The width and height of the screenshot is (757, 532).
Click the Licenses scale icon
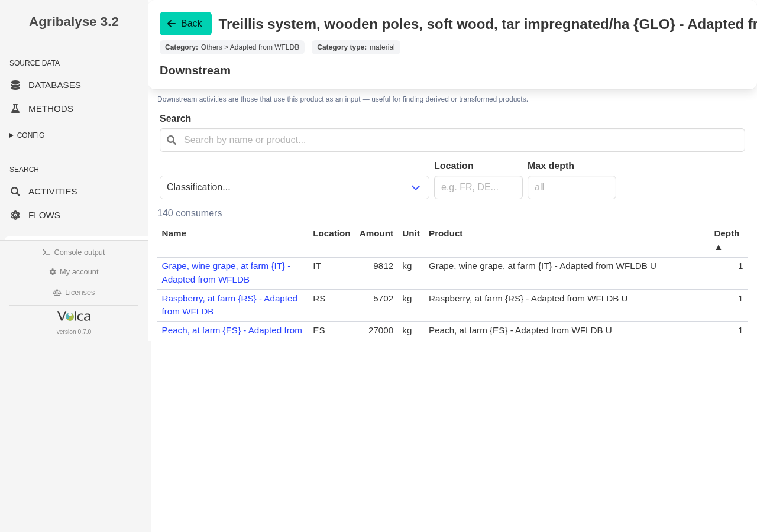[57, 293]
